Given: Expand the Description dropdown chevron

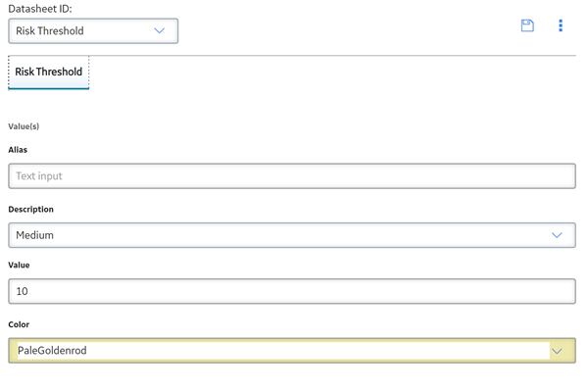Looking at the screenshot, I should (557, 235).
